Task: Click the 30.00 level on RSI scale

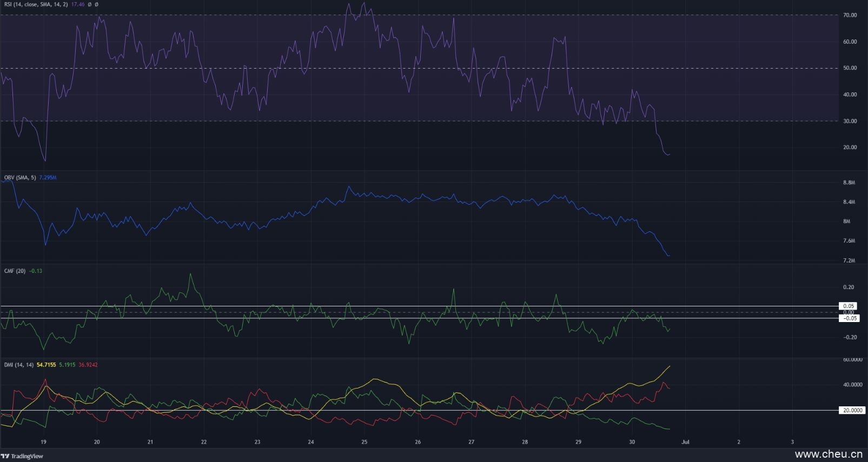Action: coord(850,121)
